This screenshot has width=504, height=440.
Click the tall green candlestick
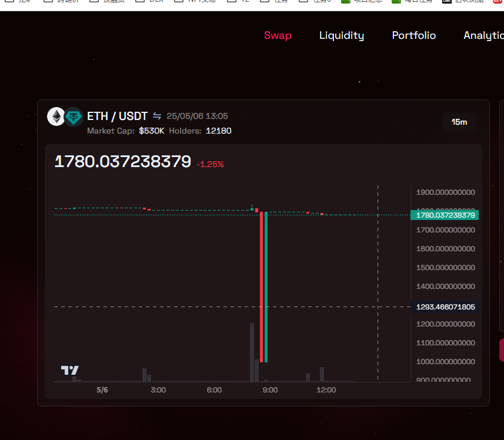[x=266, y=286]
